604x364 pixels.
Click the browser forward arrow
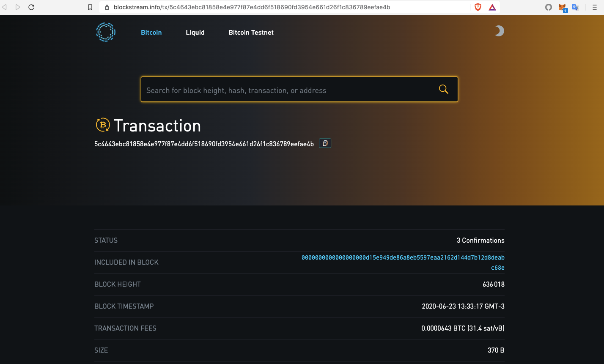18,7
